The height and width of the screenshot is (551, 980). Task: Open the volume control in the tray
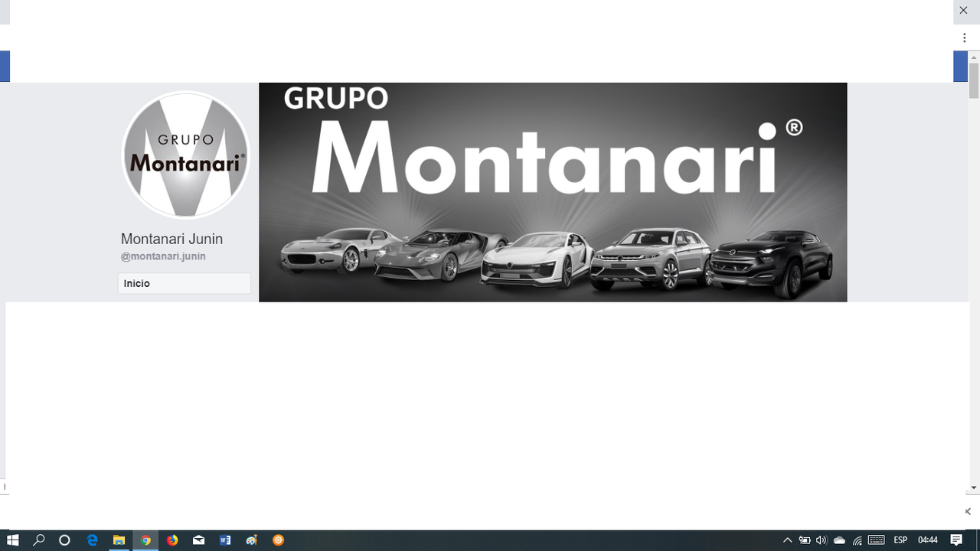pyautogui.click(x=822, y=540)
